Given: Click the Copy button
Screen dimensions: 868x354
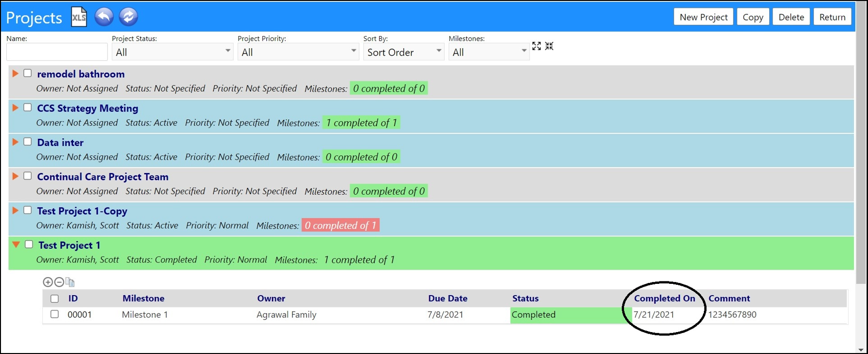Looking at the screenshot, I should (753, 17).
